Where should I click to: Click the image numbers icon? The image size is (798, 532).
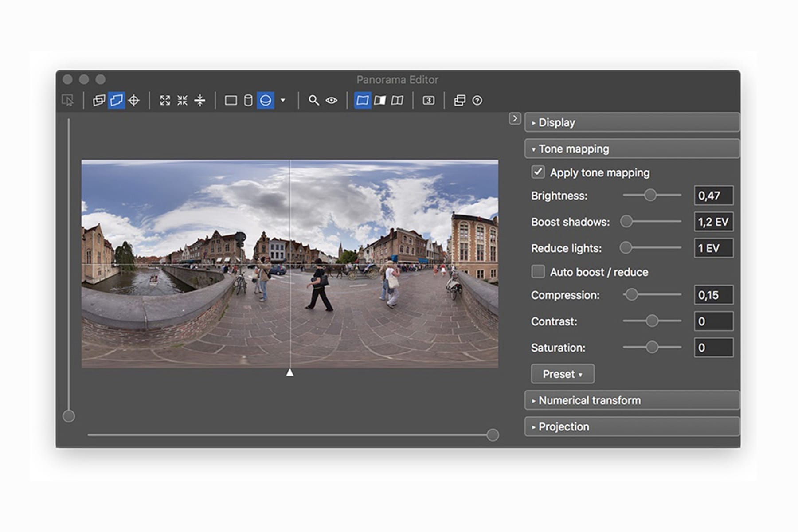pyautogui.click(x=428, y=101)
